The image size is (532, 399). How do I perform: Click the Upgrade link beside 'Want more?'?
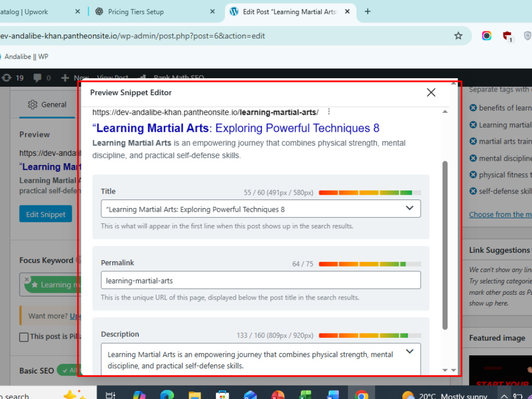(76, 316)
